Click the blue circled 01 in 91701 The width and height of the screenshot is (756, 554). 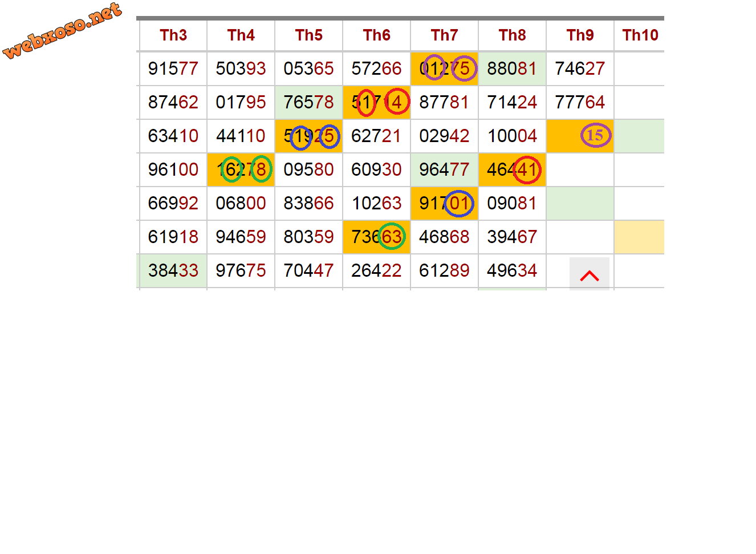pyautogui.click(x=459, y=203)
